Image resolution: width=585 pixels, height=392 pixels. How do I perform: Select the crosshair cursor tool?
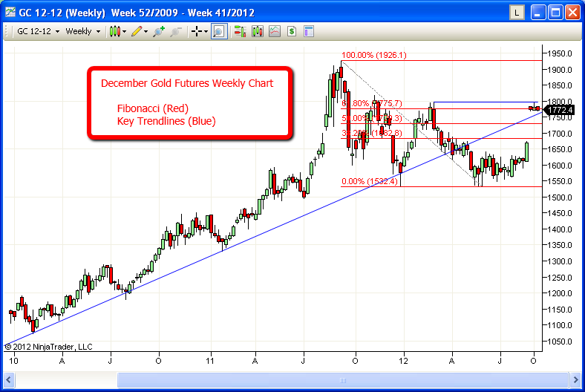click(196, 31)
